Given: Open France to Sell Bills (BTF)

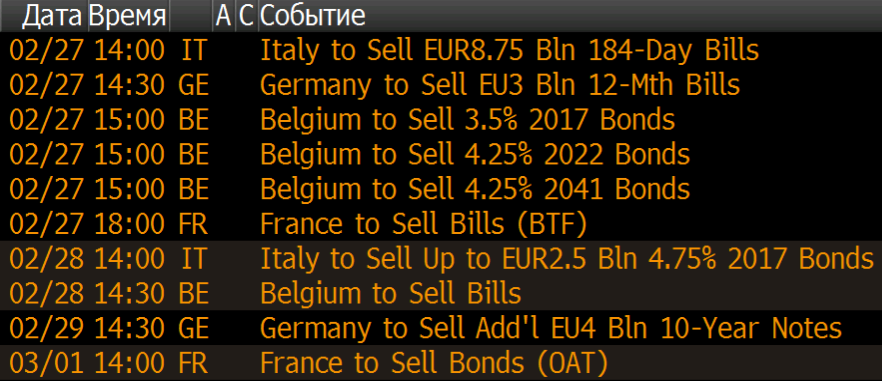Looking at the screenshot, I should point(424,224).
